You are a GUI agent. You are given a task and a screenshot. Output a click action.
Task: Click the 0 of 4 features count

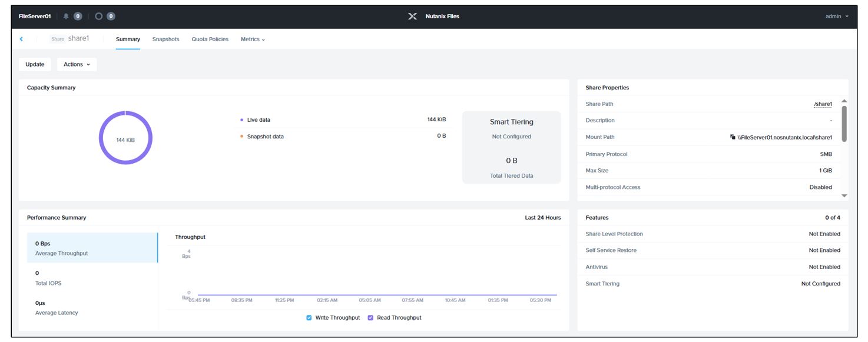click(x=833, y=218)
